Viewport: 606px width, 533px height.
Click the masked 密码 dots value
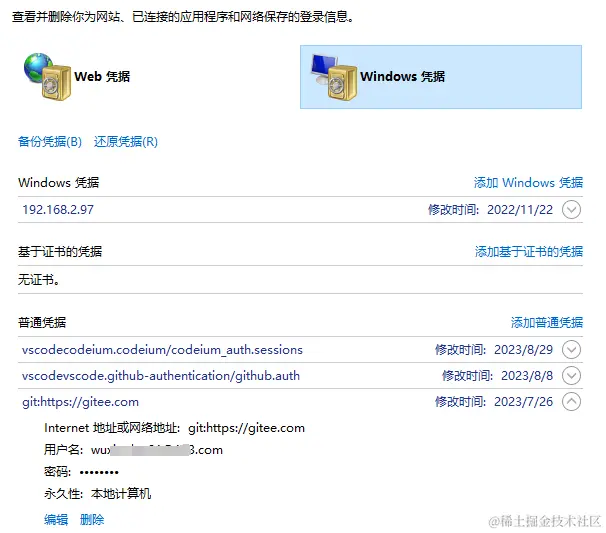pos(99,472)
